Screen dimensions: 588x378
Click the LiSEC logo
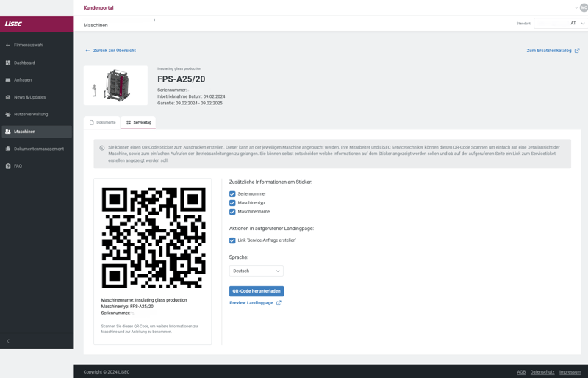tap(13, 24)
